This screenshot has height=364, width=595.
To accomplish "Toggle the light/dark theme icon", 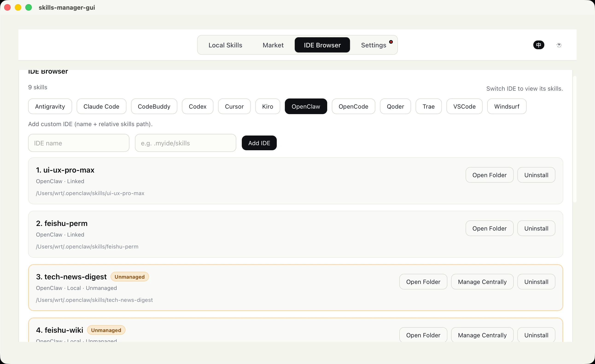I will 559,45.
